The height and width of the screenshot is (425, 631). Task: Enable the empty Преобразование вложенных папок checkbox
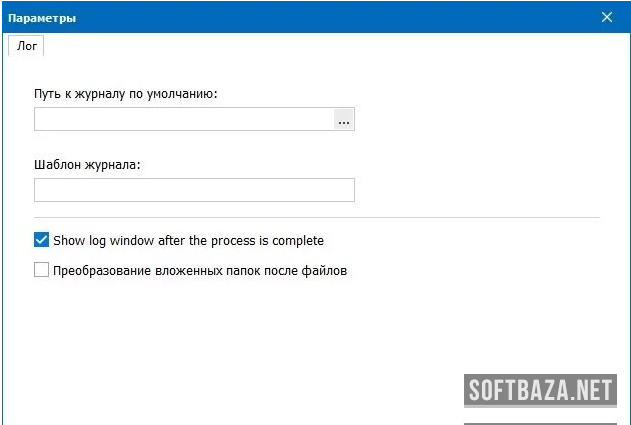pos(41,270)
